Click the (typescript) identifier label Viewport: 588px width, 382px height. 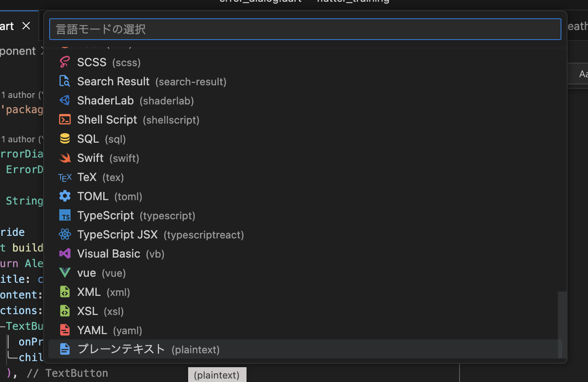(x=168, y=216)
